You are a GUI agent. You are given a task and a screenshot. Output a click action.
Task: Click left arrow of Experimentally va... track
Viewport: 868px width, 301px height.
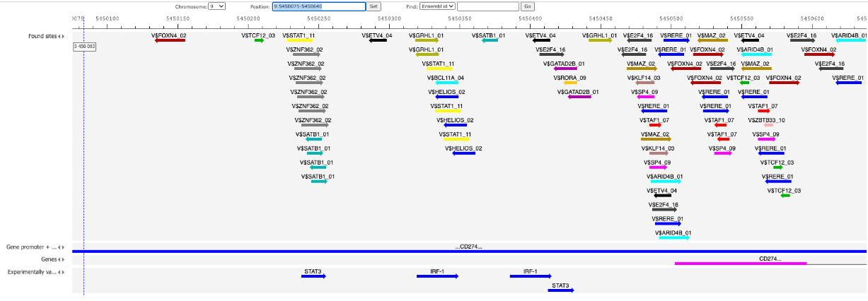click(x=60, y=272)
